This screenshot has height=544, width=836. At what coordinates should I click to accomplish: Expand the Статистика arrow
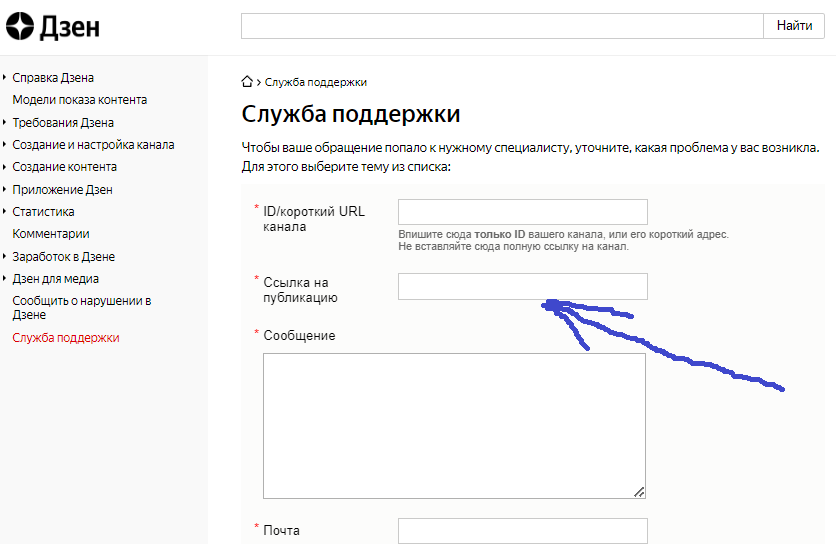4,211
